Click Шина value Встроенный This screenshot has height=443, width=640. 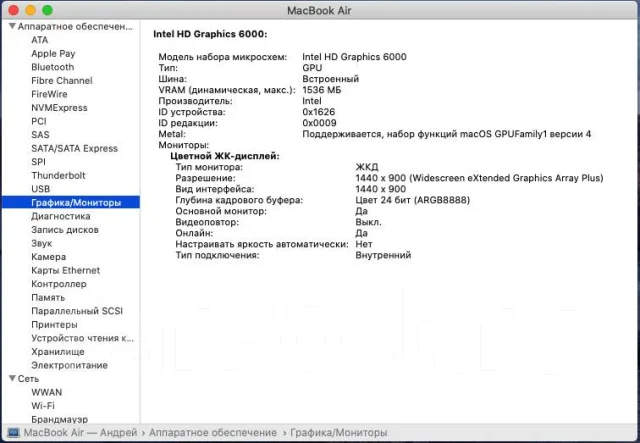click(331, 79)
